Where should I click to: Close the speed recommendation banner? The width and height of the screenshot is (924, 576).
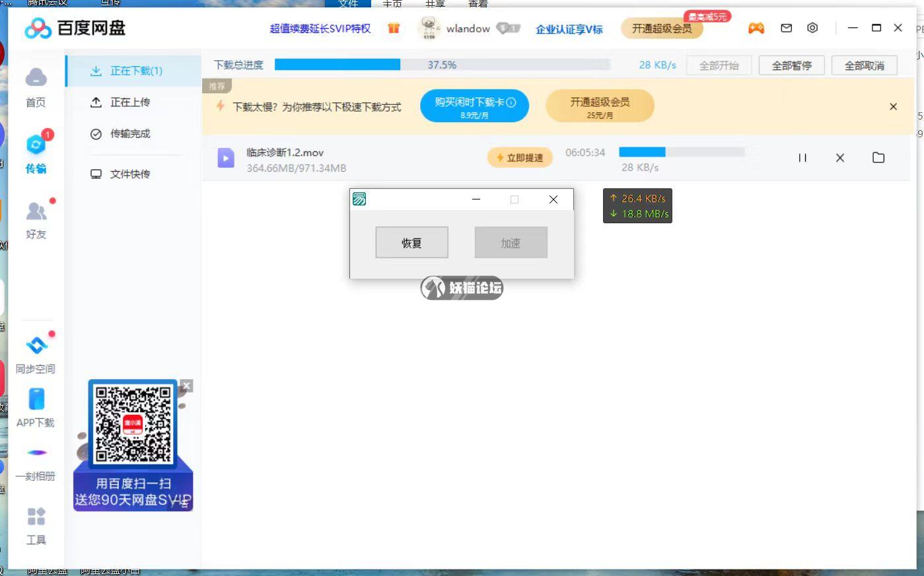pyautogui.click(x=893, y=106)
